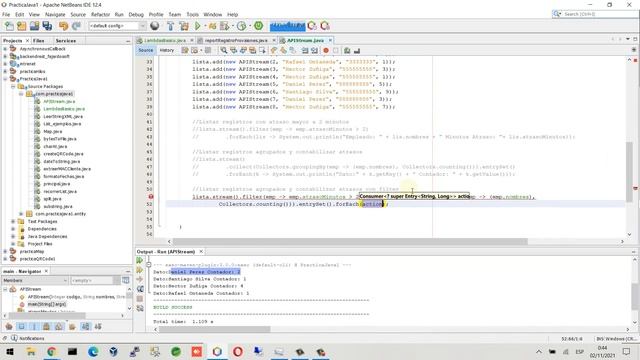Screen dimensions: 640x360
Task: Switch to the Files tab
Action: (38, 41)
